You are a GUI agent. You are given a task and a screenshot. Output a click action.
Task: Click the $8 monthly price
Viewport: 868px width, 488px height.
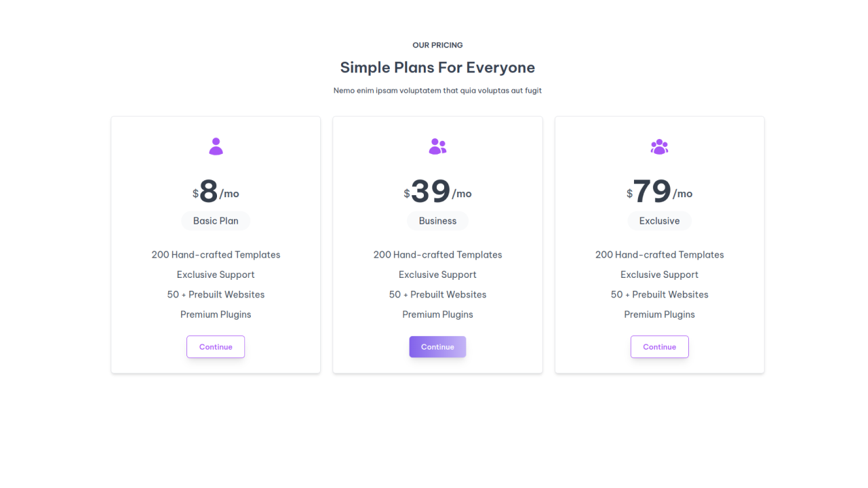pyautogui.click(x=216, y=192)
